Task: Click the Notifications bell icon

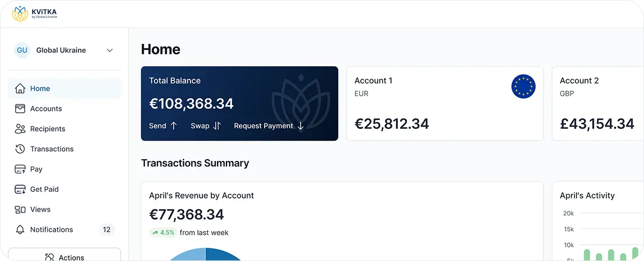Action: tap(20, 230)
